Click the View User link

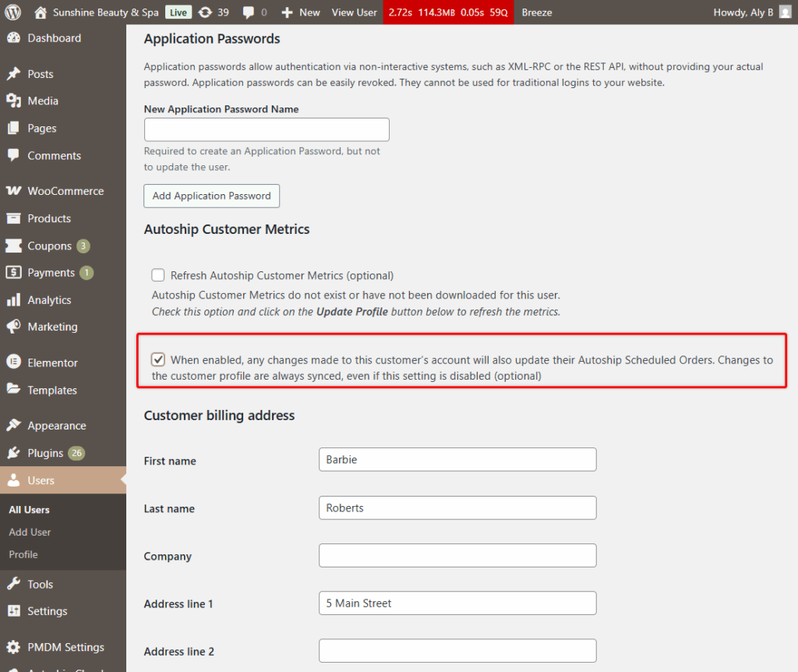(354, 12)
